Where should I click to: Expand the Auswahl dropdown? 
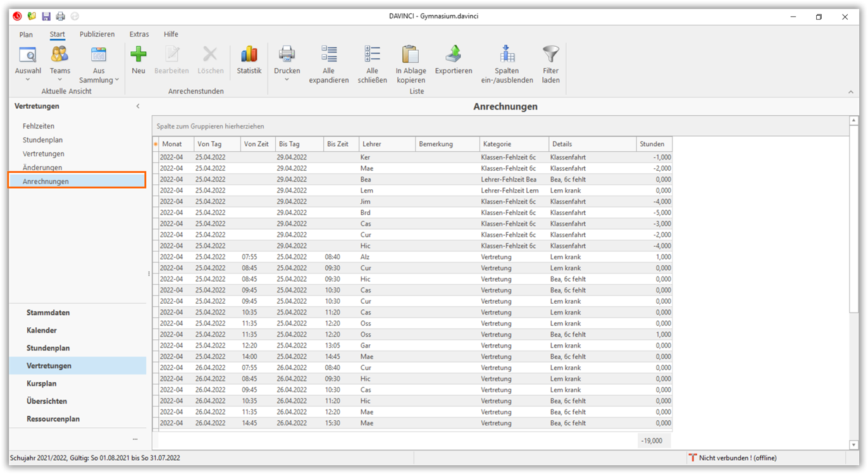(28, 80)
